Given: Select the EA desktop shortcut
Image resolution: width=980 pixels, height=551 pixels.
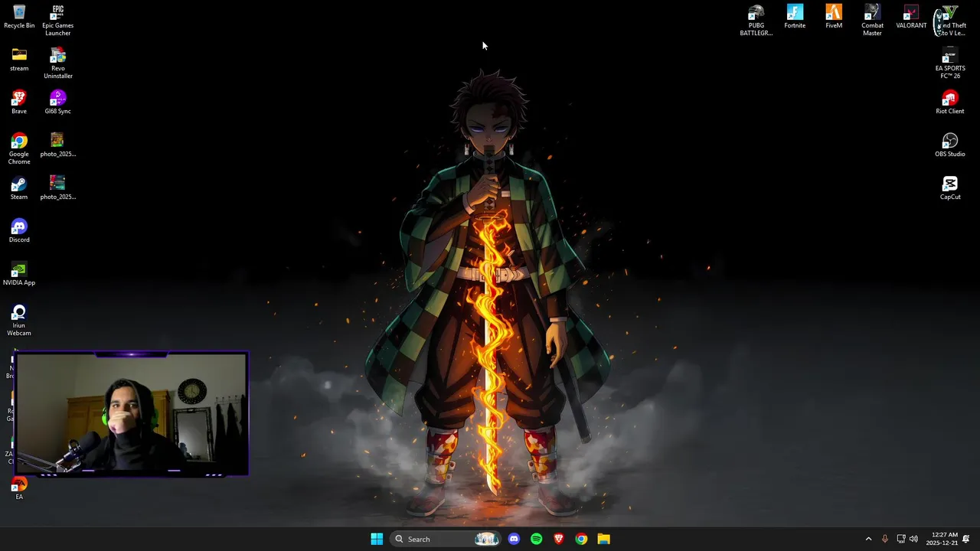Looking at the screenshot, I should click(x=19, y=488).
